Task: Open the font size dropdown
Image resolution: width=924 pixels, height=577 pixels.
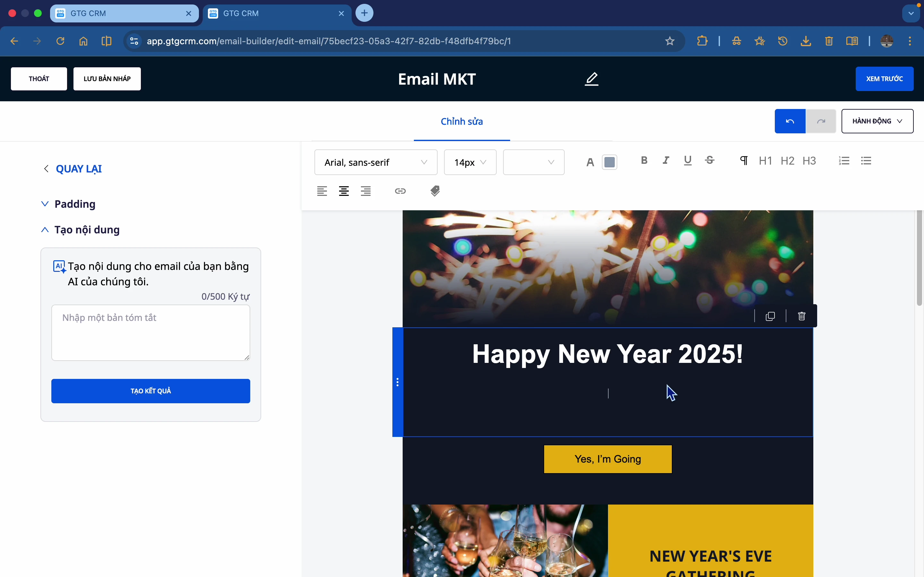Action: 469,162
